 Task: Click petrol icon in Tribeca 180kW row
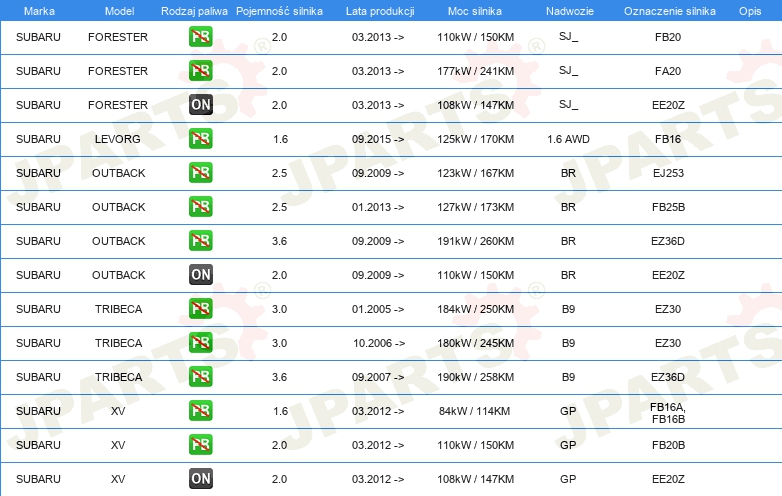[200, 342]
